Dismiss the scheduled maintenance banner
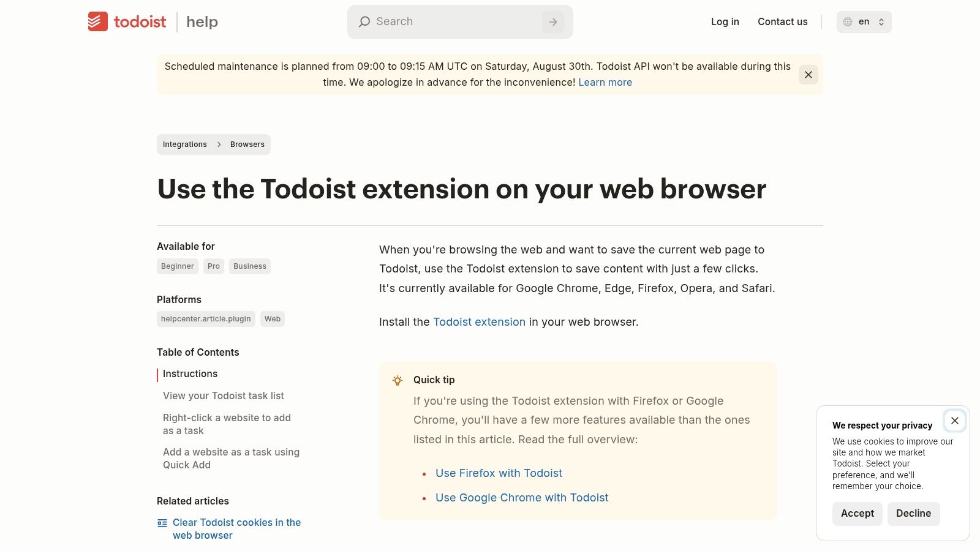This screenshot has width=980, height=551. tap(808, 75)
